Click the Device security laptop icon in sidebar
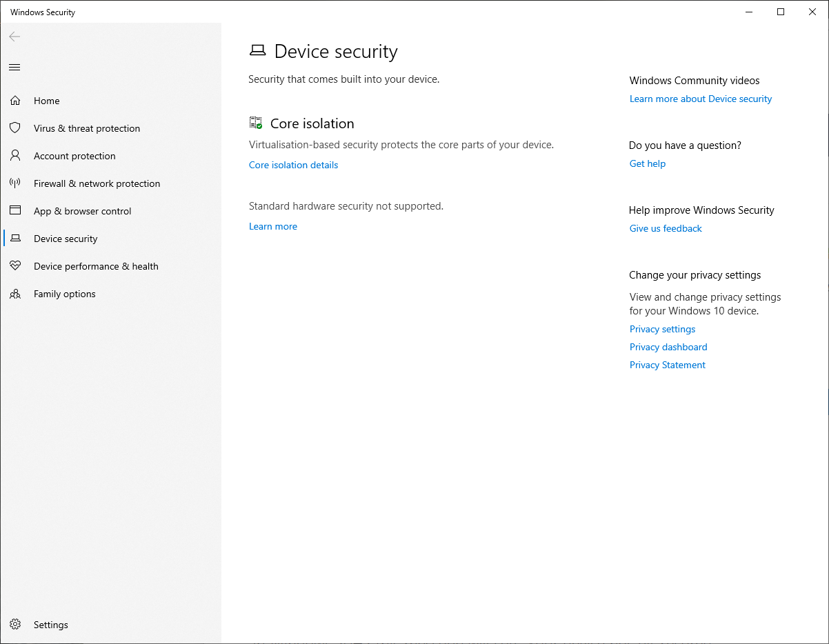829x644 pixels. click(x=15, y=239)
